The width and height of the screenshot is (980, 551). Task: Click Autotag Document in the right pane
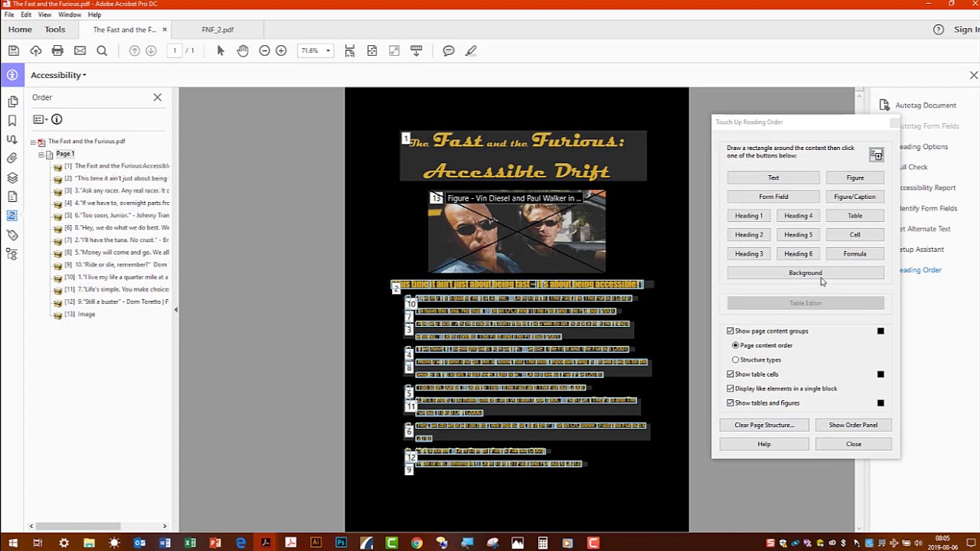[x=917, y=106]
